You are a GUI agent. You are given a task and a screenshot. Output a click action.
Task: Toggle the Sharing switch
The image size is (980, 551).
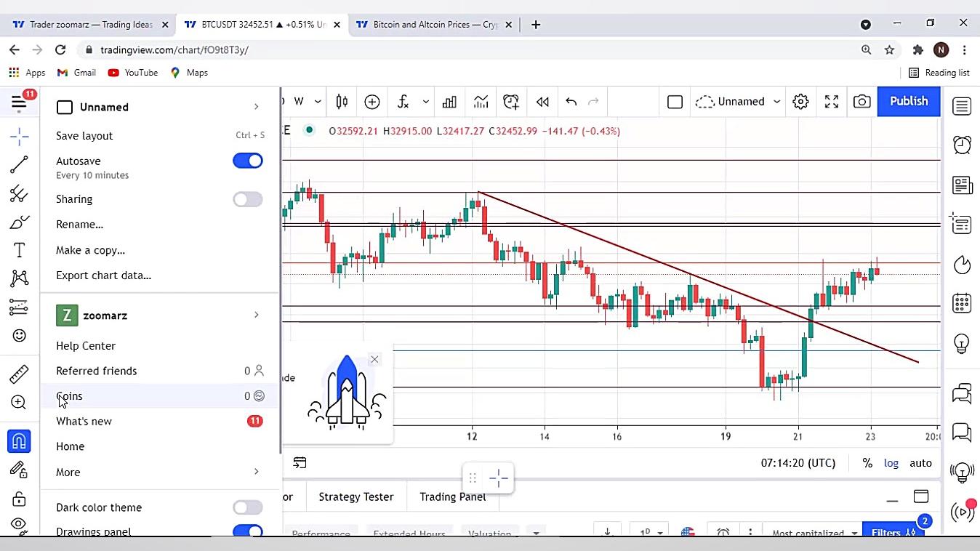click(248, 199)
